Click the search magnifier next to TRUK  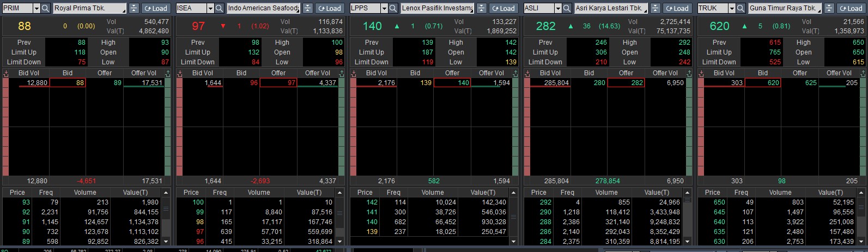(x=740, y=8)
